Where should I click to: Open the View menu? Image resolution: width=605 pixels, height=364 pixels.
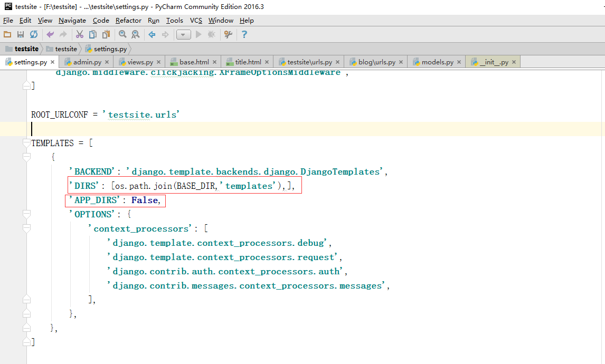click(45, 21)
